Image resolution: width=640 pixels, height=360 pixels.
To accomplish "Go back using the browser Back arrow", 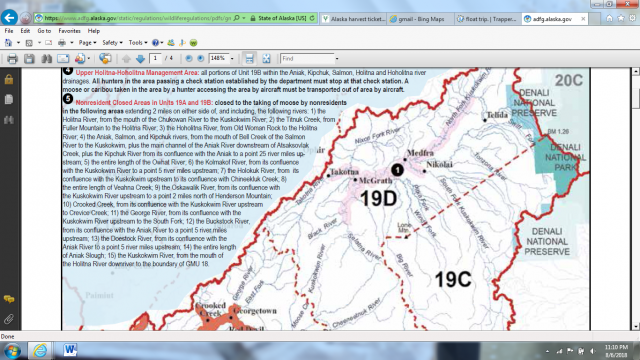I will coord(9,18).
